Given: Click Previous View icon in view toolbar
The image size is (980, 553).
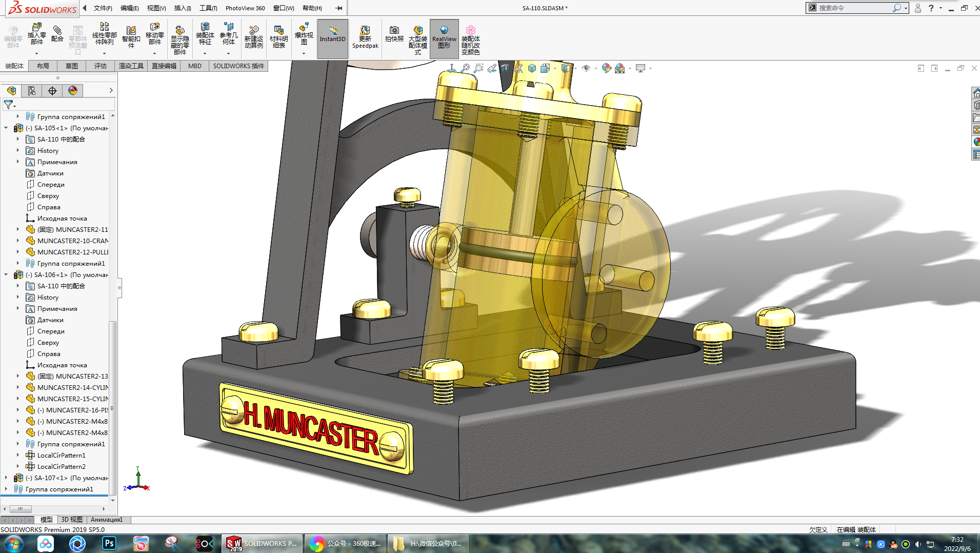Looking at the screenshot, I should click(x=492, y=68).
